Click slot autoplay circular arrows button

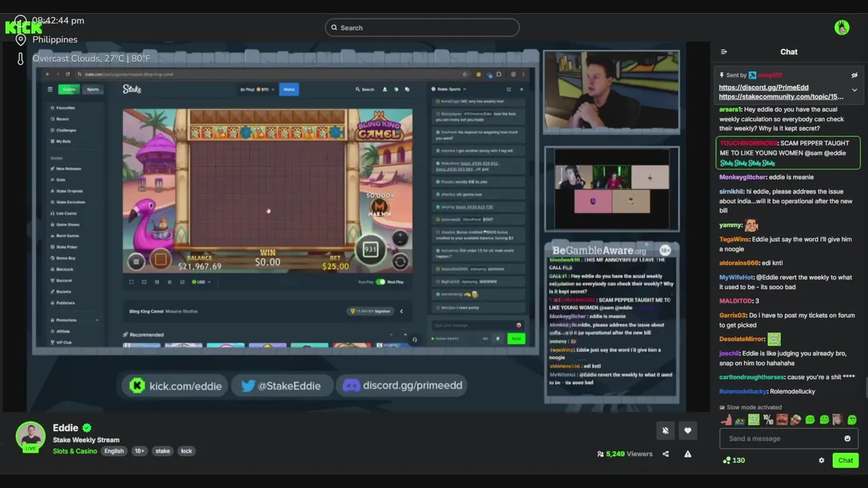[x=400, y=261]
